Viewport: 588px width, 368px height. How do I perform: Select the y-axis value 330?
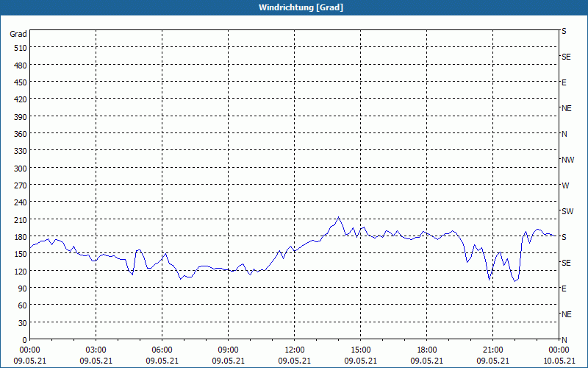click(x=21, y=151)
